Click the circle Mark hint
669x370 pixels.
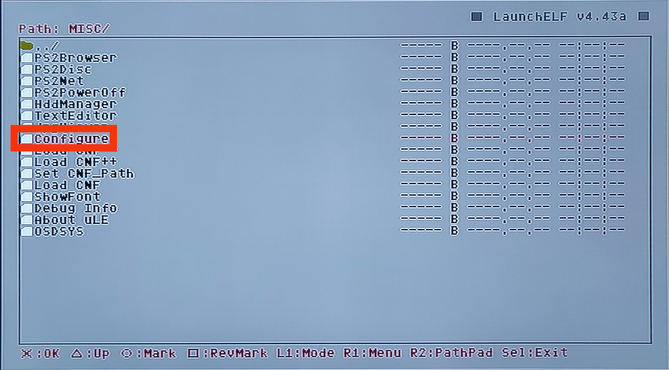[x=148, y=353]
